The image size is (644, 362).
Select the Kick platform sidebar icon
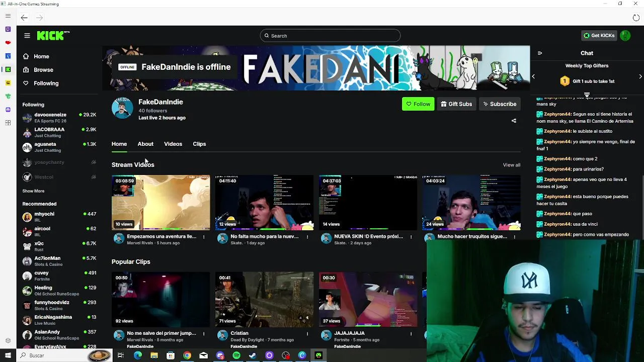[8, 69]
